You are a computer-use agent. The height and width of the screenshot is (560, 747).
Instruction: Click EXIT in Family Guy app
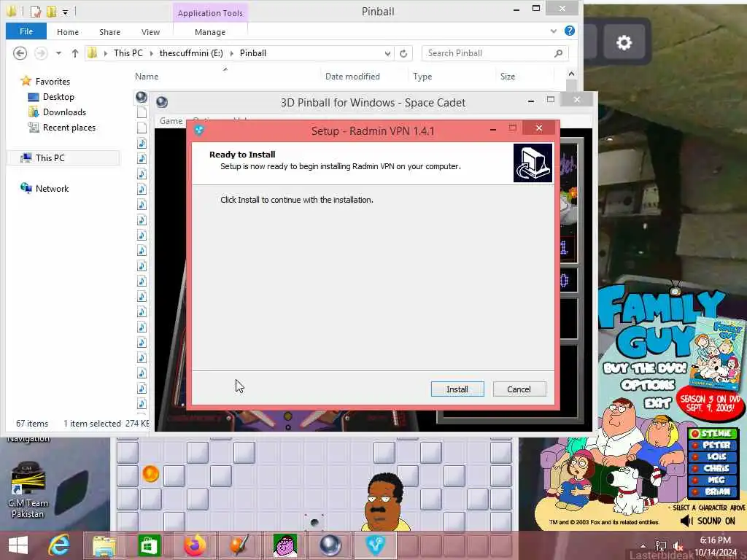(658, 403)
